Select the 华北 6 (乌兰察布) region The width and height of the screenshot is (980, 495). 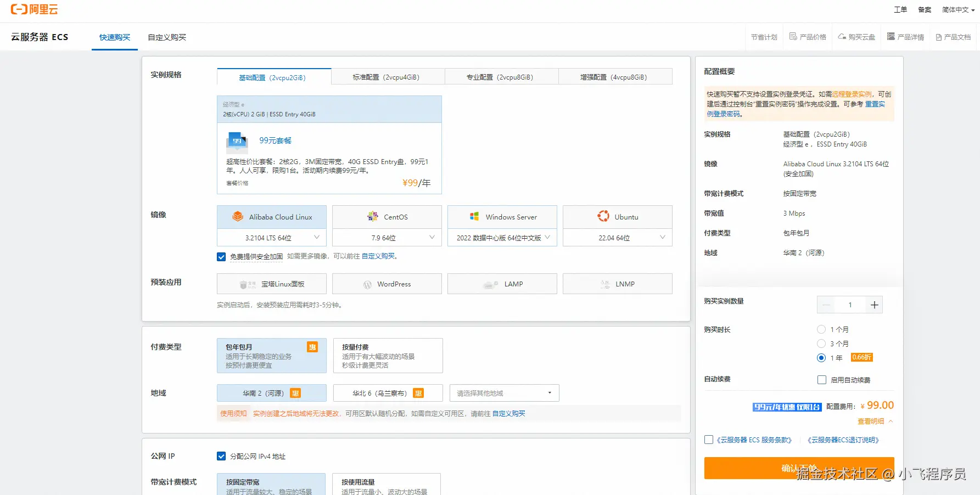point(388,393)
